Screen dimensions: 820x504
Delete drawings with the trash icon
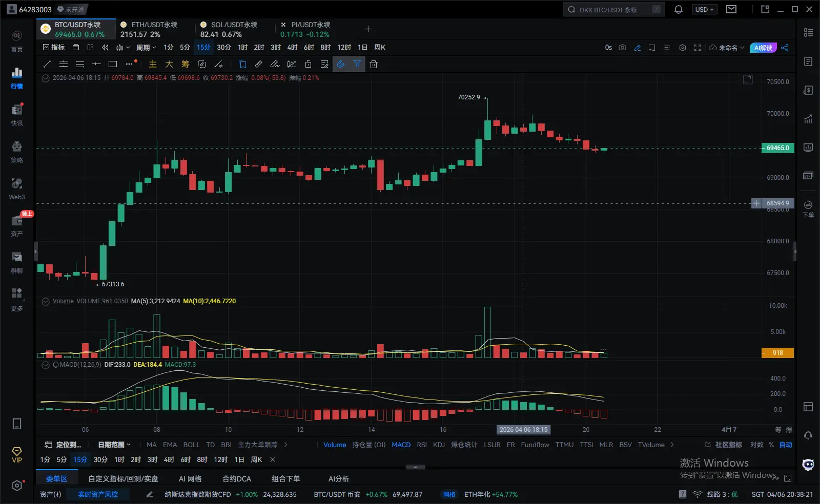point(374,64)
